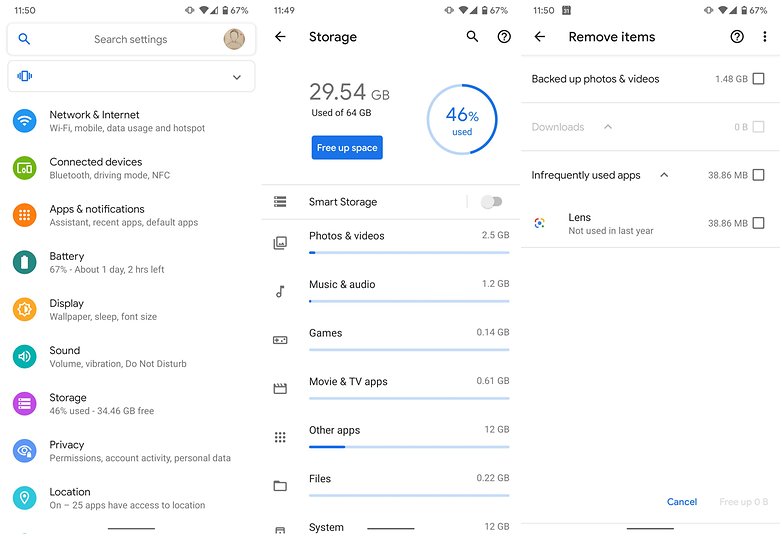The height and width of the screenshot is (536, 782).
Task: Tap the purple Storage settings icon
Action: coord(24,404)
